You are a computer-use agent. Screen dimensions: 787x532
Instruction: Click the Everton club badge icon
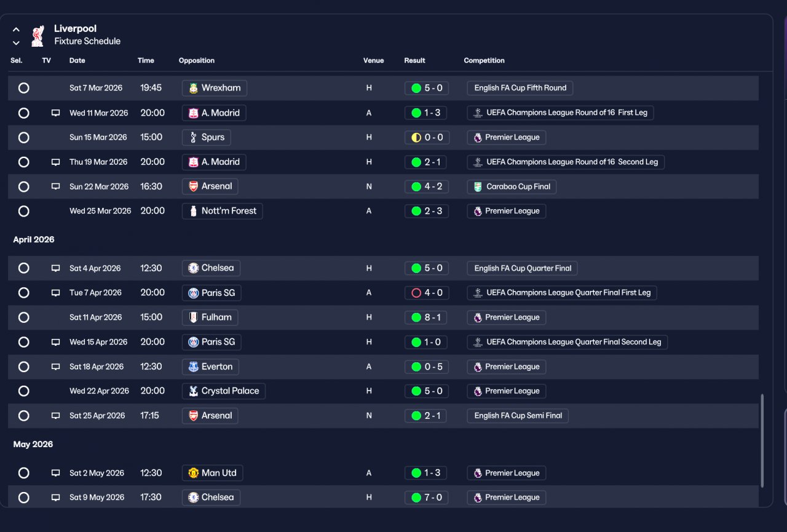[x=193, y=367]
